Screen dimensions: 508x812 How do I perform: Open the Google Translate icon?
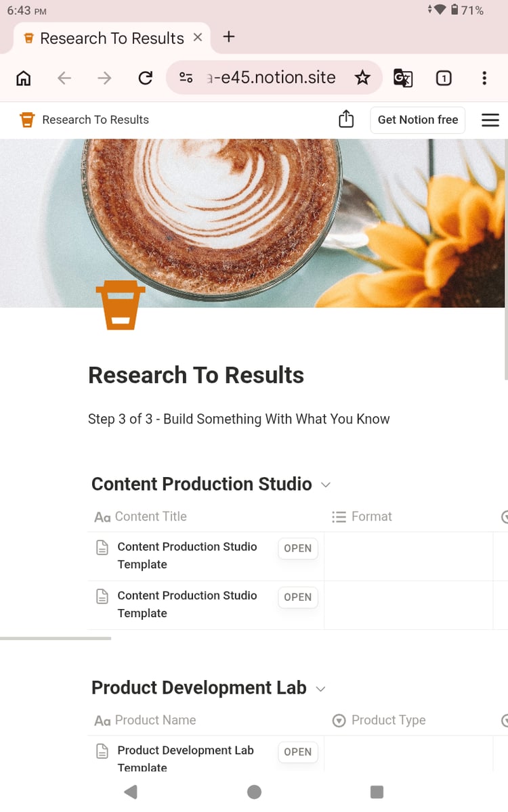[x=403, y=78]
